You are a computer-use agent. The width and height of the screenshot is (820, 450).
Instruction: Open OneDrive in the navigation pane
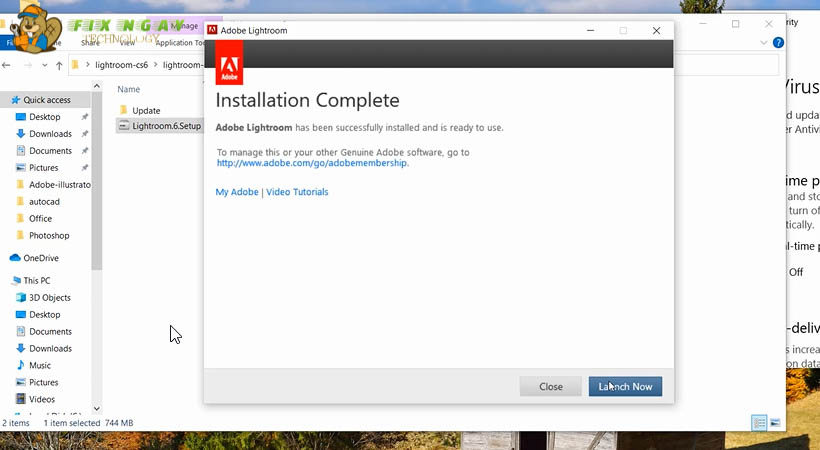click(x=41, y=258)
